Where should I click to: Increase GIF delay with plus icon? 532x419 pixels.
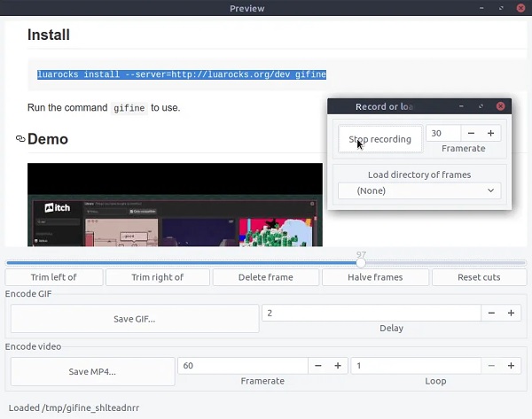pos(511,313)
